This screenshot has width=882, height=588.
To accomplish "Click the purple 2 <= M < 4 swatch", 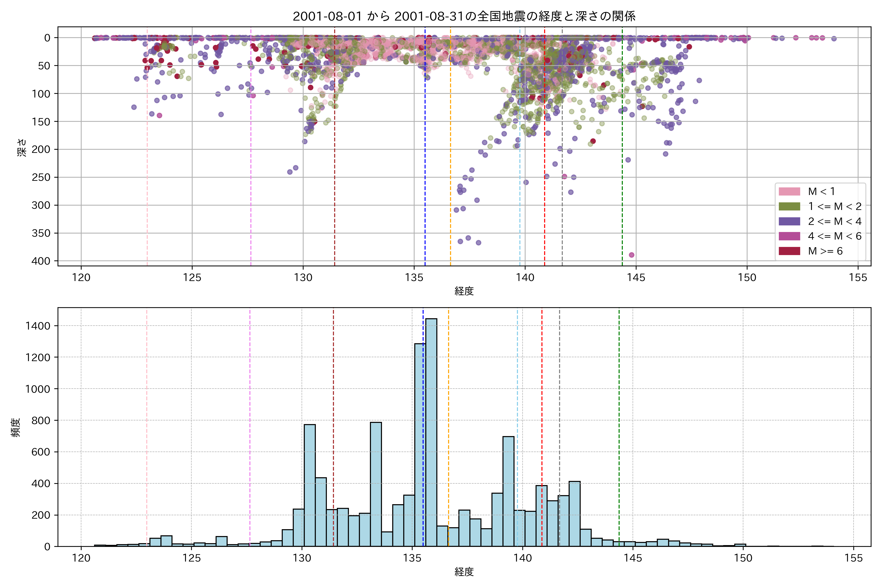I will click(x=789, y=221).
